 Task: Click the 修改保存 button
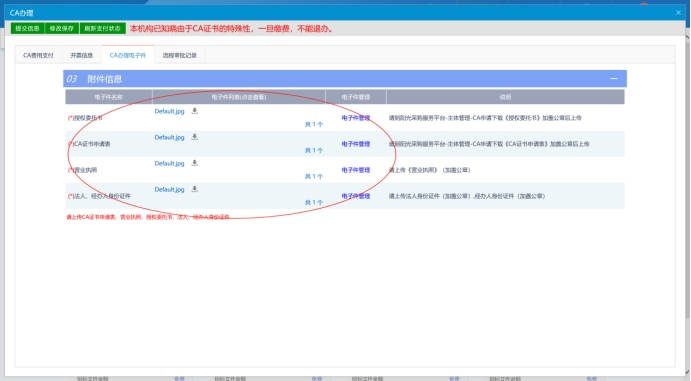point(62,29)
